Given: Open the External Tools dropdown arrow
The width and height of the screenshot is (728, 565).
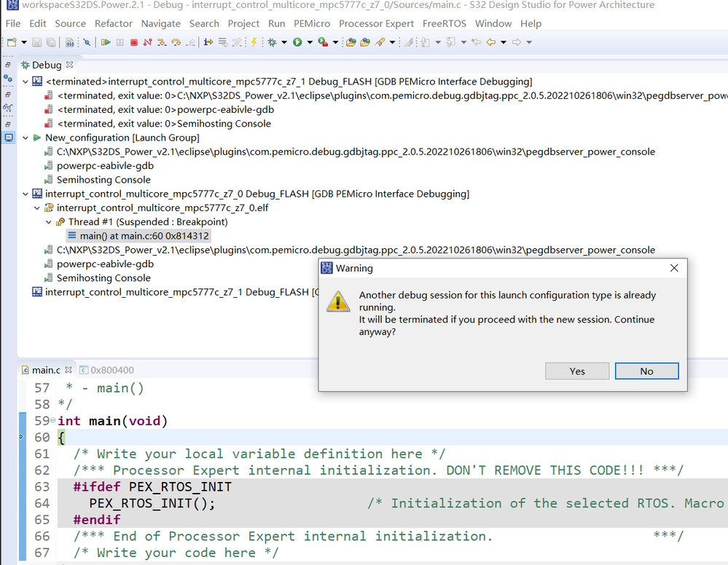Looking at the screenshot, I should coord(335,42).
